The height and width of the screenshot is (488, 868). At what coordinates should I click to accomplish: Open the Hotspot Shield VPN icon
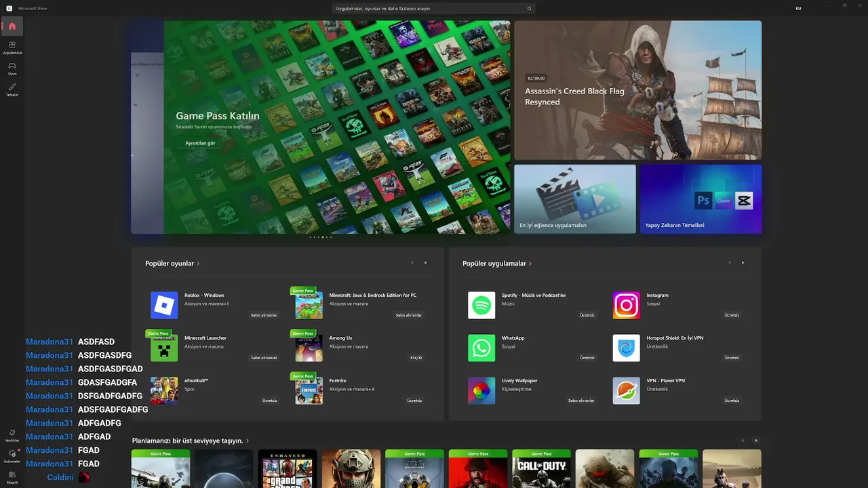pyautogui.click(x=626, y=348)
